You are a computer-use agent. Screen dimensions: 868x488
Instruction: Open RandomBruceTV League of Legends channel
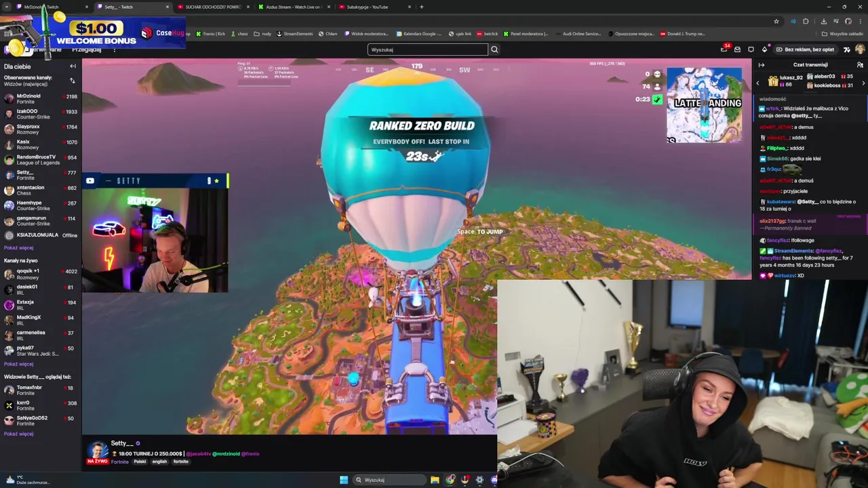coord(41,160)
